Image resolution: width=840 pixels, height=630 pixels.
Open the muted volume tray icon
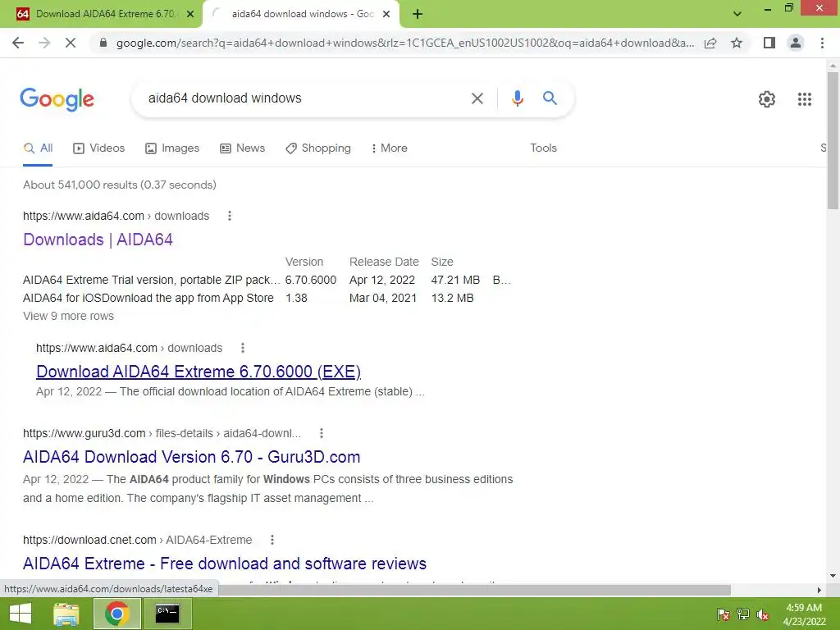(x=763, y=614)
